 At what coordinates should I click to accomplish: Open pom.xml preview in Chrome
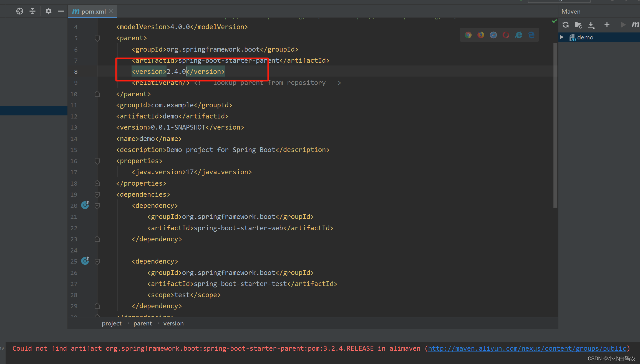pyautogui.click(x=468, y=35)
